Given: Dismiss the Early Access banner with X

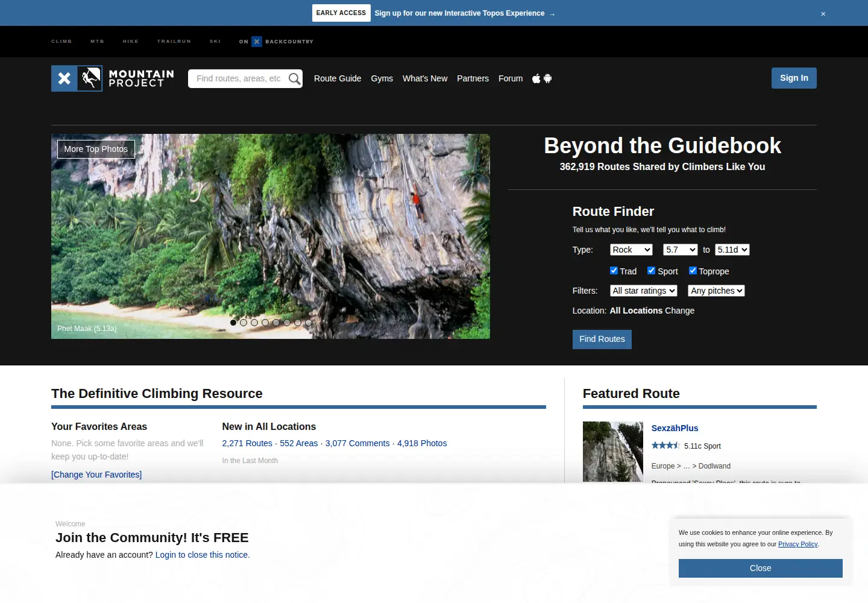Looking at the screenshot, I should 823,14.
